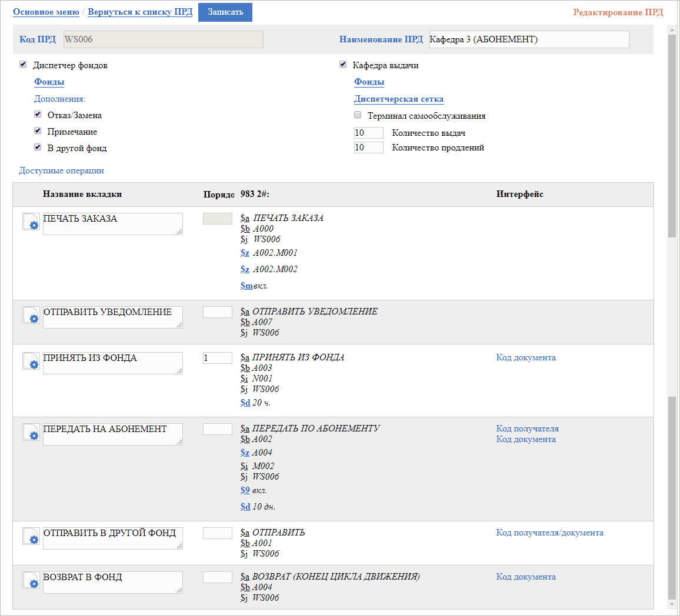Expand the Дополнения section
Viewport: 680px width, 616px height.
[x=59, y=99]
